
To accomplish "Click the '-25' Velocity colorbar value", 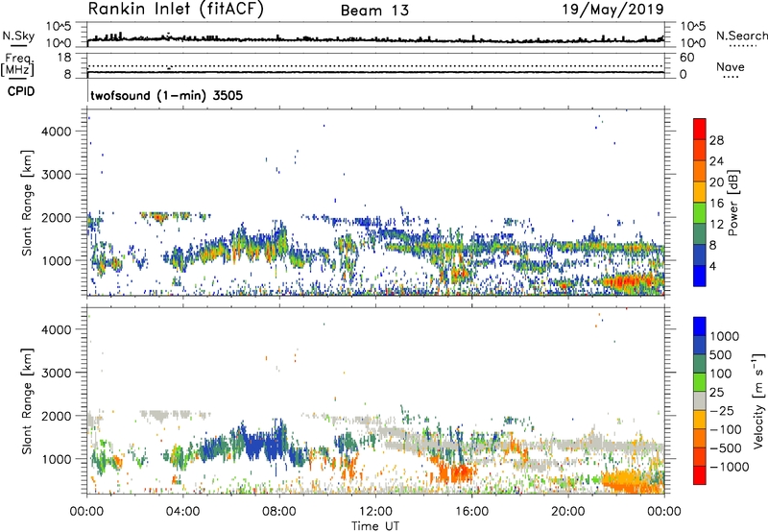I will point(722,411).
